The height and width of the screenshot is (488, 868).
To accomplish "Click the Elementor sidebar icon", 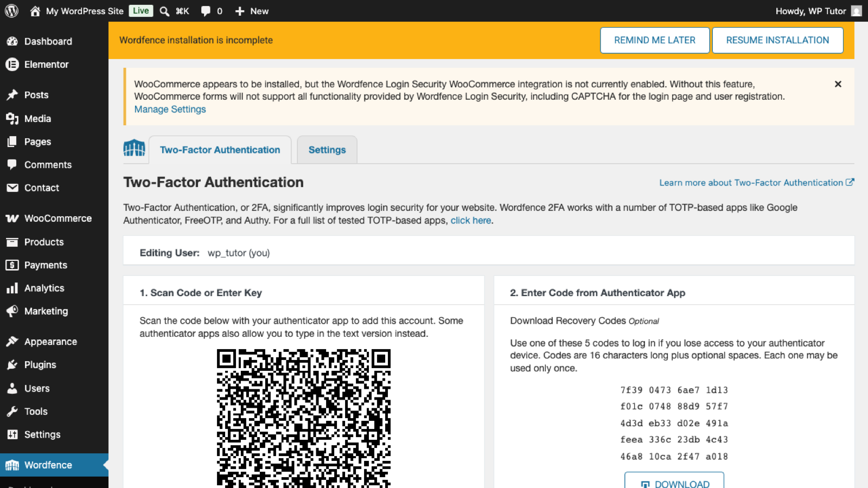I will tap(12, 65).
